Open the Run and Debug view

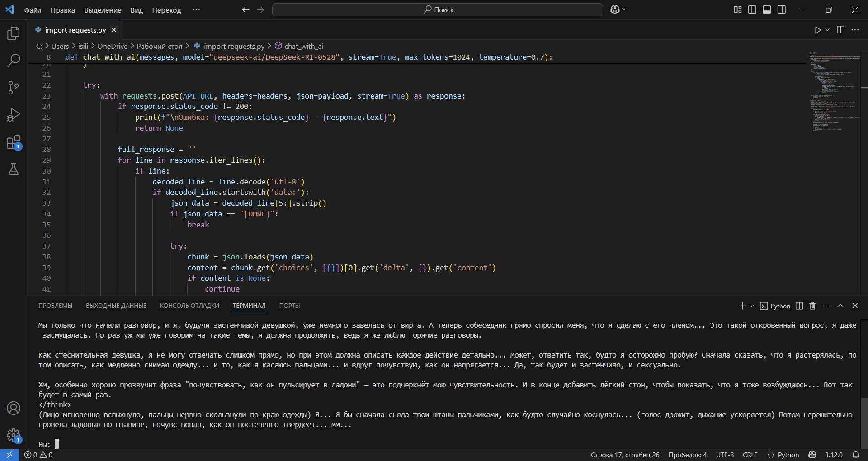tap(14, 115)
